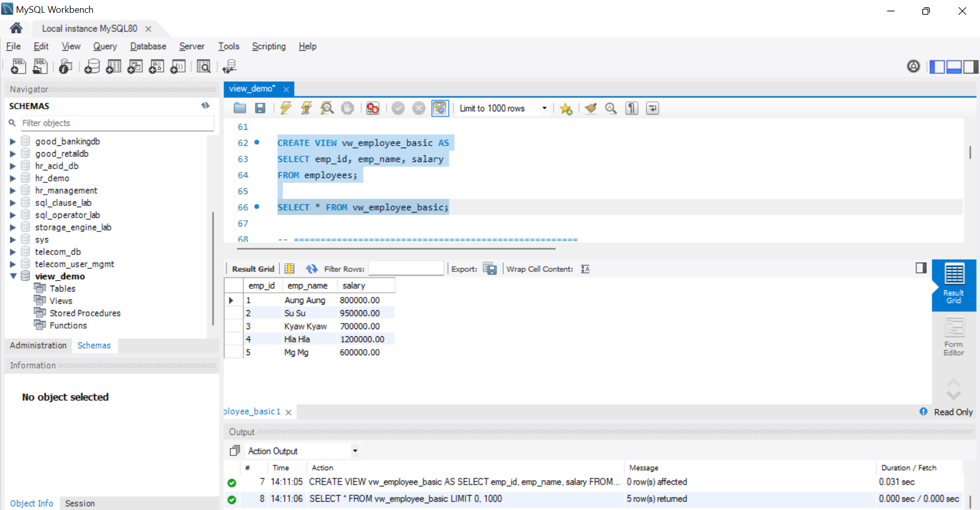
Task: Open find panel in editor
Action: tap(611, 108)
